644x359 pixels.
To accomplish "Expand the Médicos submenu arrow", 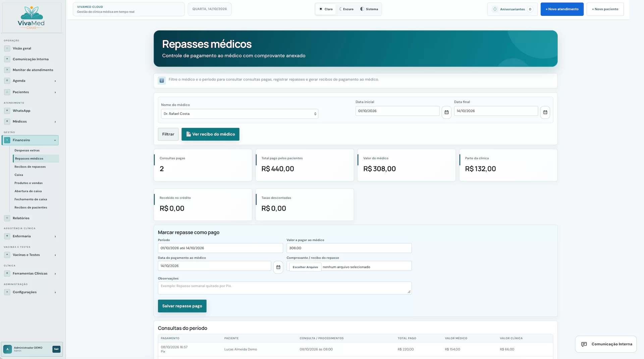I will [55, 122].
